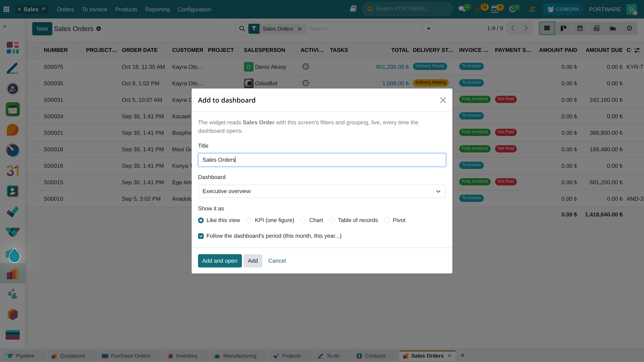This screenshot has width=644, height=362.
Task: Open the Configuration menu
Action: [194, 9]
